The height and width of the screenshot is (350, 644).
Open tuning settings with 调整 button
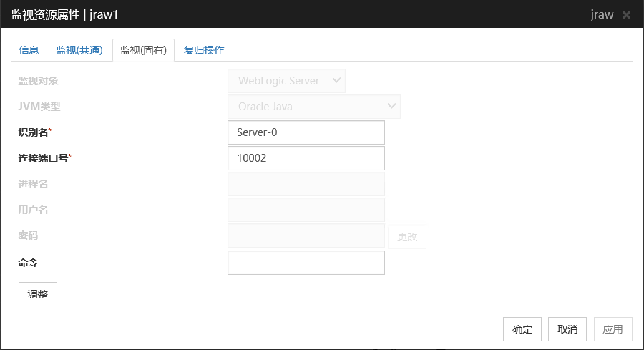pyautogui.click(x=37, y=294)
